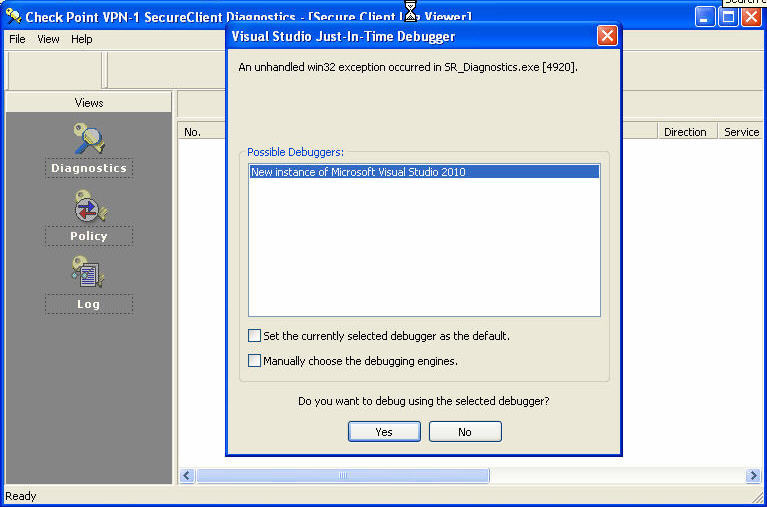
Task: Click the Service column header
Action: click(x=741, y=132)
